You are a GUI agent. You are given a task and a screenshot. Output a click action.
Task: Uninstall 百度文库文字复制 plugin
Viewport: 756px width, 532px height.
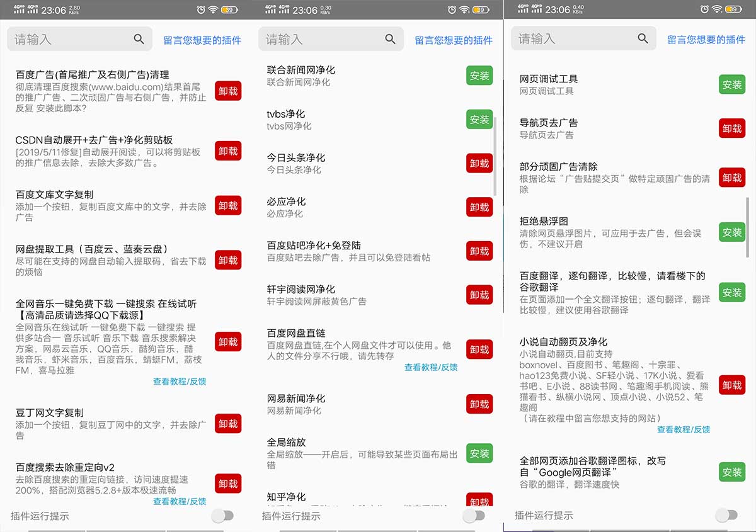click(x=228, y=206)
